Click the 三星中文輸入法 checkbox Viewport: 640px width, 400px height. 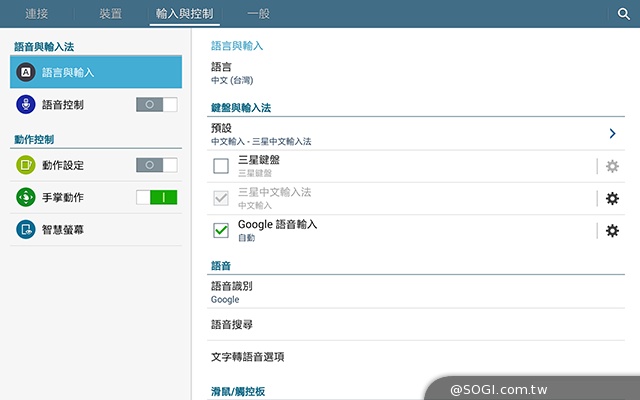click(221, 198)
